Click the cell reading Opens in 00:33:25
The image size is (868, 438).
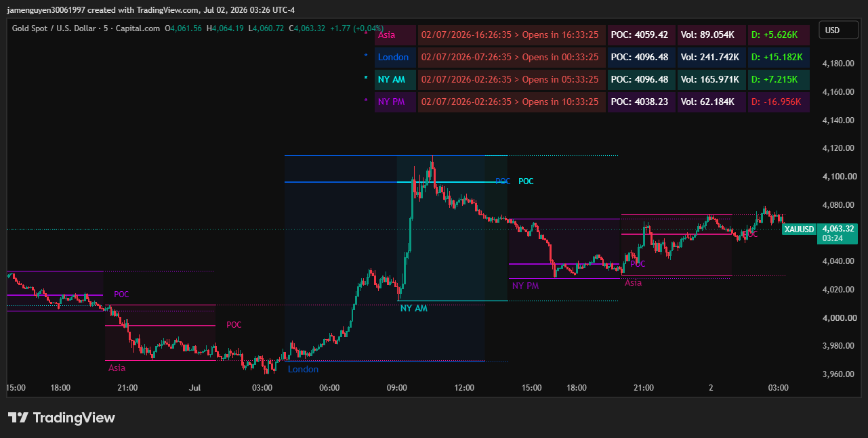click(512, 57)
